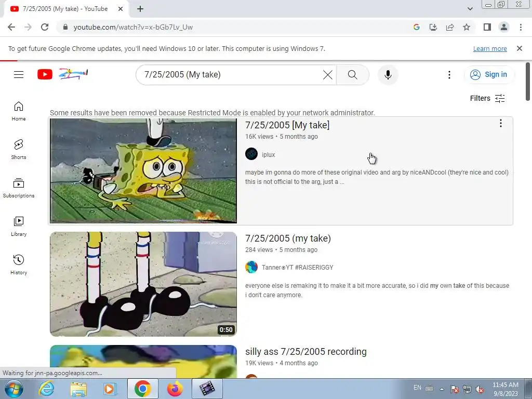The height and width of the screenshot is (399, 532).
Task: Open Windows Explorer folder on taskbar
Action: (x=78, y=389)
